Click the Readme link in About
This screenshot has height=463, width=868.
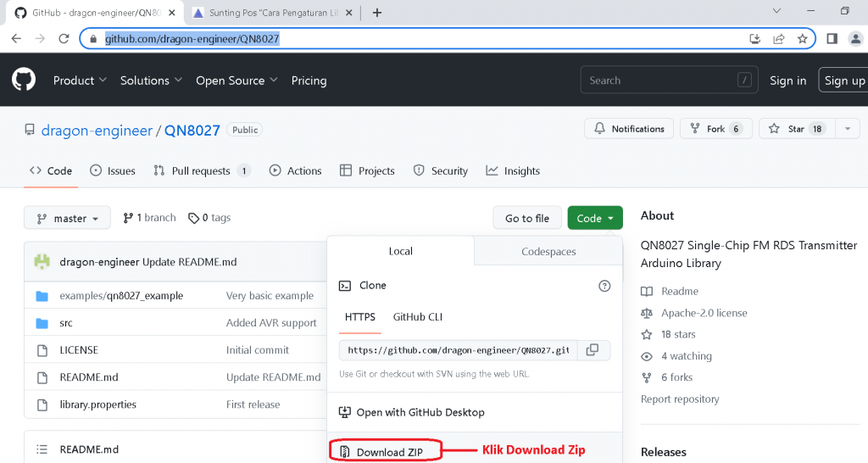[680, 292]
